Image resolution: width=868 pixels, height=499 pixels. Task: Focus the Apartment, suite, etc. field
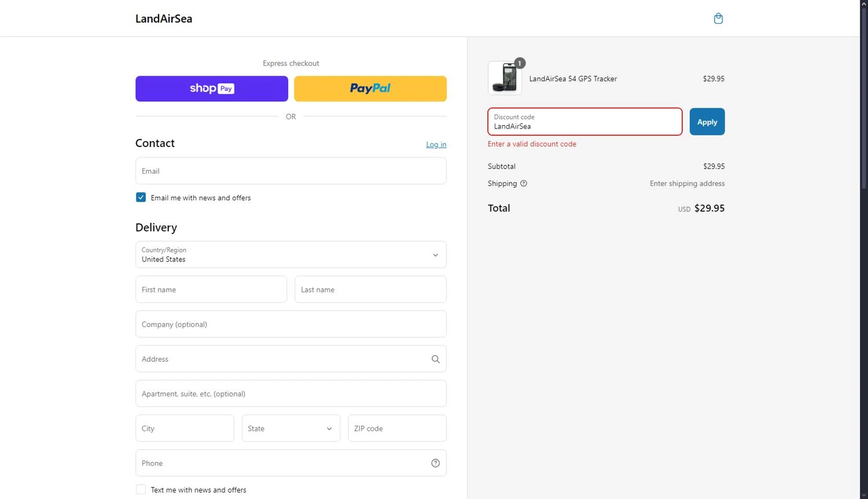tap(291, 394)
